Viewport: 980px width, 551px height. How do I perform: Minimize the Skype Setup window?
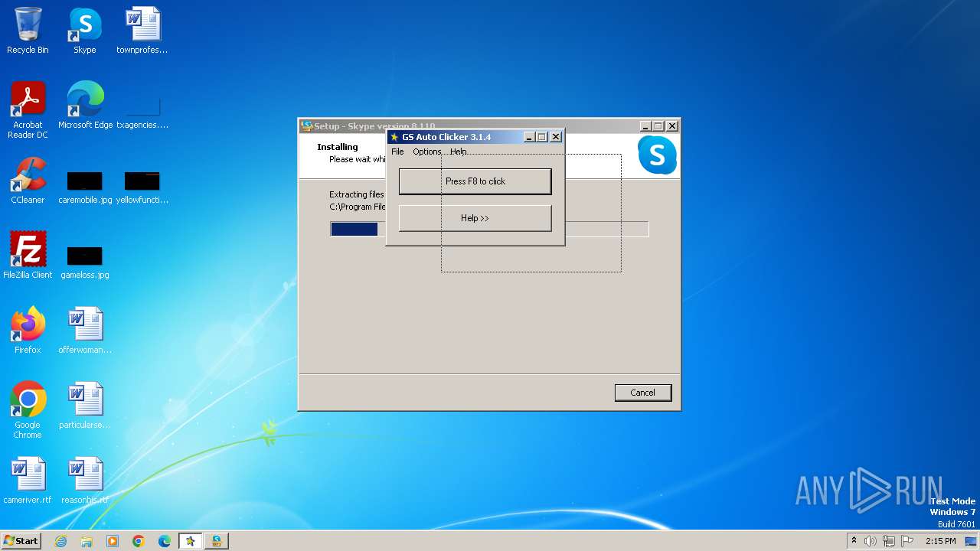[645, 126]
